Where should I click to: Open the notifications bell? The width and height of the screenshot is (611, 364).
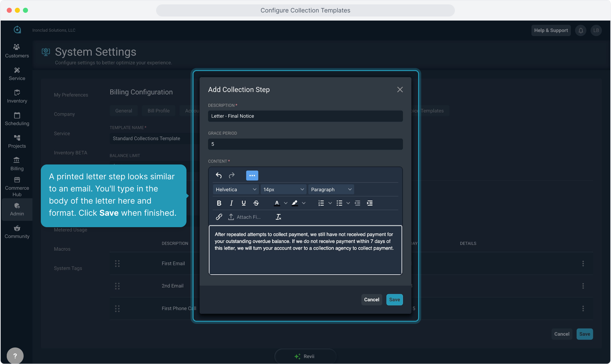pyautogui.click(x=581, y=30)
